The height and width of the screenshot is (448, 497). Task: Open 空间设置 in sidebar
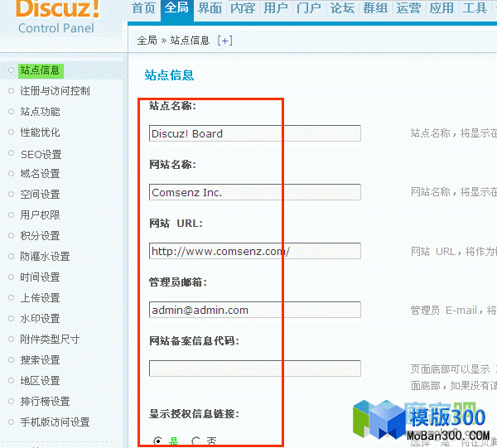coord(40,195)
